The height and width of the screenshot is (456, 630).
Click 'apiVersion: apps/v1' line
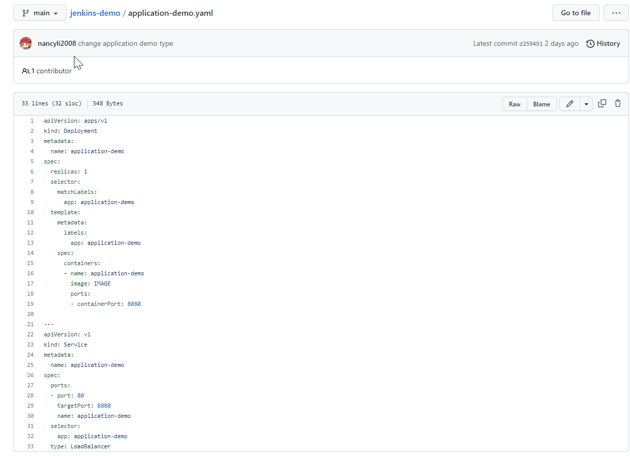[76, 121]
